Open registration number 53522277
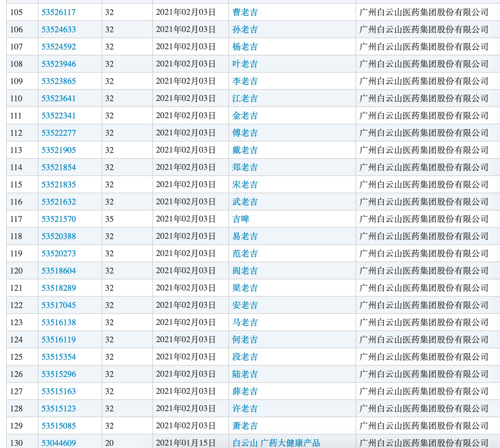 (58, 133)
